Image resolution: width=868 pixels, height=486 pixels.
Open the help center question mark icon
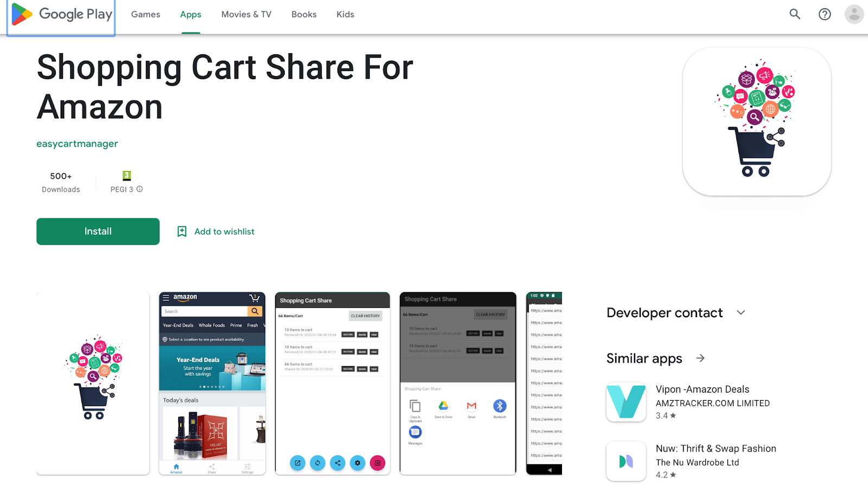coord(825,14)
